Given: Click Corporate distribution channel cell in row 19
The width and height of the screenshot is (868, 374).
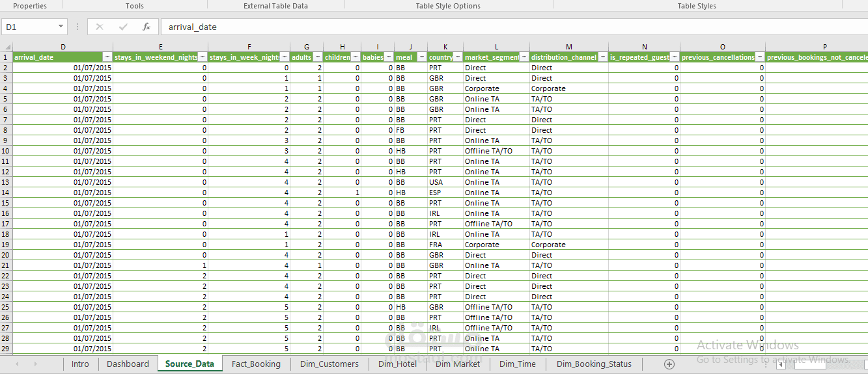Looking at the screenshot, I should pyautogui.click(x=569, y=245).
